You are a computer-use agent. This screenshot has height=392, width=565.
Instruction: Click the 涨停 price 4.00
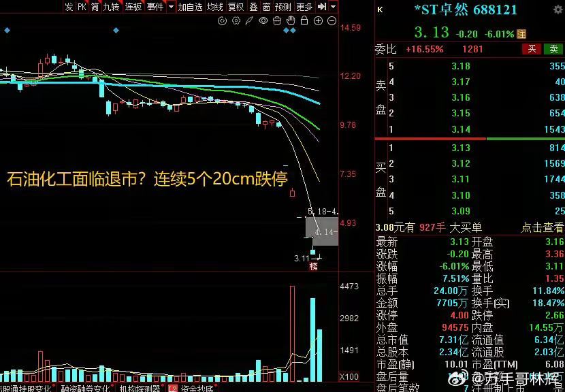pyautogui.click(x=459, y=316)
